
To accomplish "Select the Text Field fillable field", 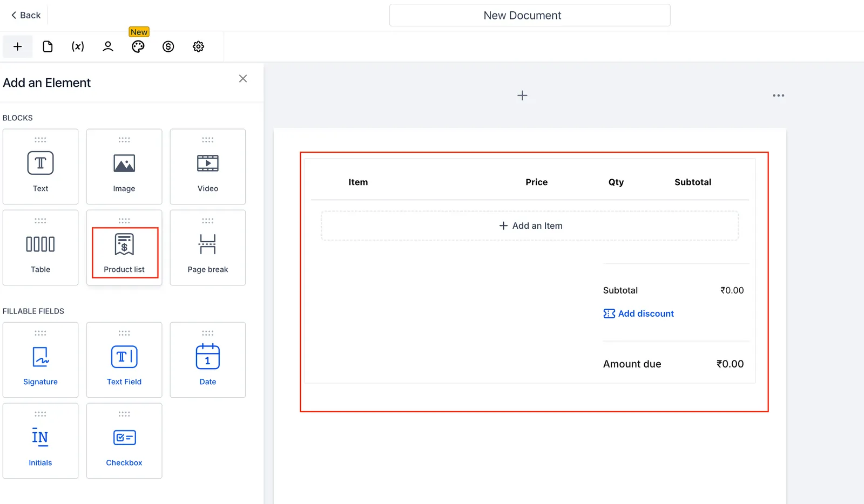I will [x=124, y=359].
